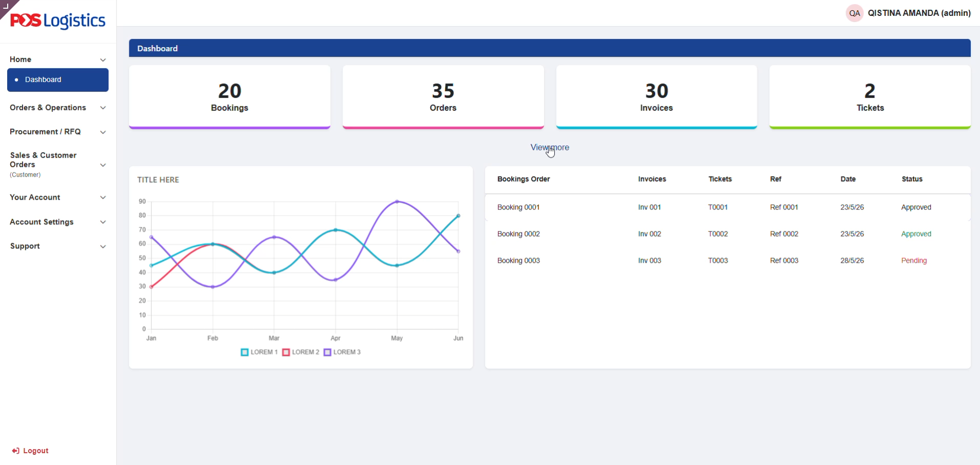Open Procurement / RFQ menu
Image resolution: width=980 pixels, height=465 pixels.
coord(45,132)
